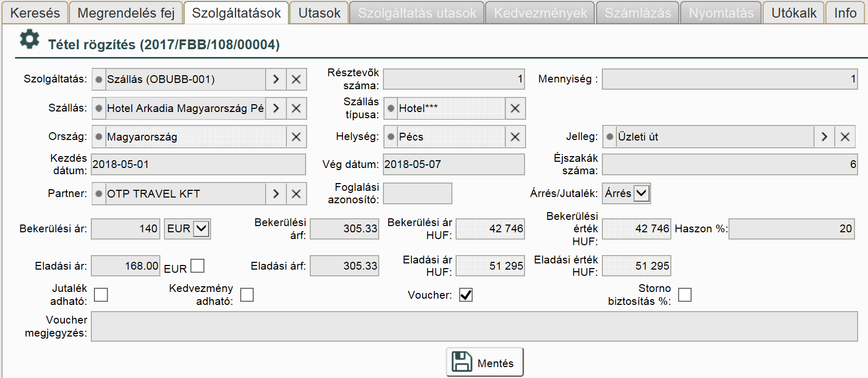The image size is (868, 378).
Task: Click the Voucher megjegyzés text field
Action: (x=474, y=327)
